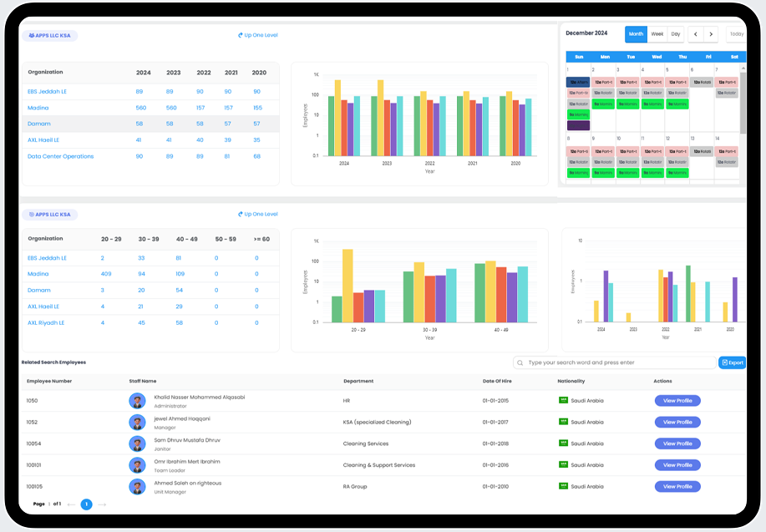Jump to Today in the calendar
766x532 pixels.
point(735,34)
